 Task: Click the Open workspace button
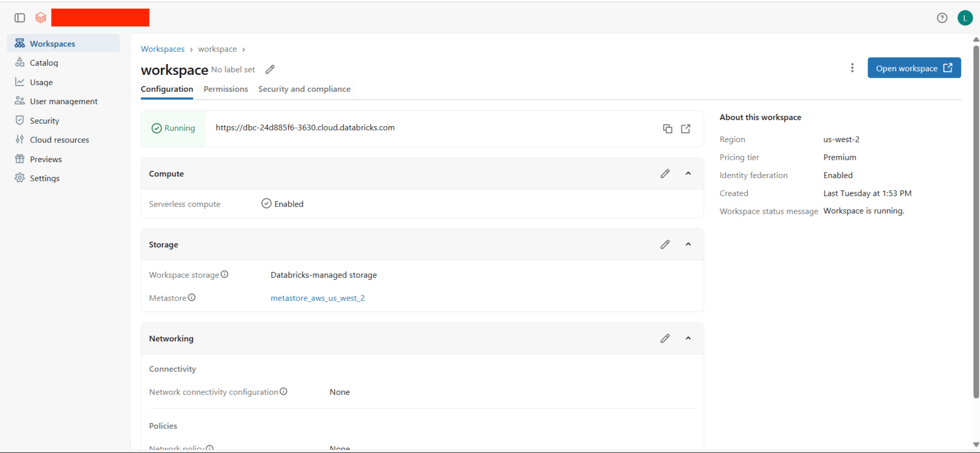(x=914, y=68)
